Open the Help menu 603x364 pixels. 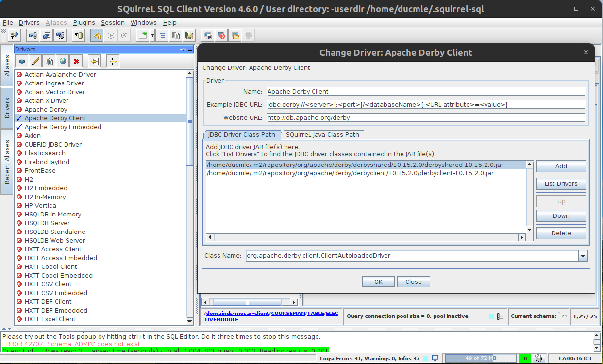coord(170,23)
